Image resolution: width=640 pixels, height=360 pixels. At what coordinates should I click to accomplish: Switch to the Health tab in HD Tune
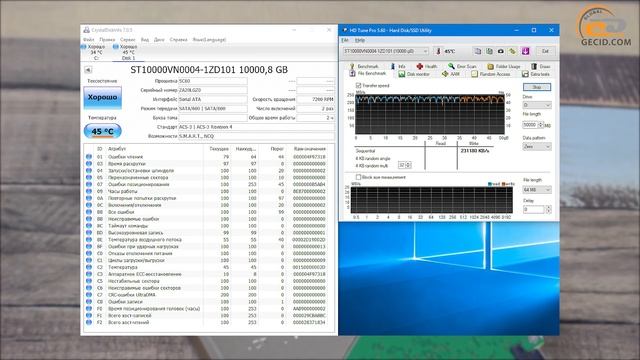(x=427, y=66)
